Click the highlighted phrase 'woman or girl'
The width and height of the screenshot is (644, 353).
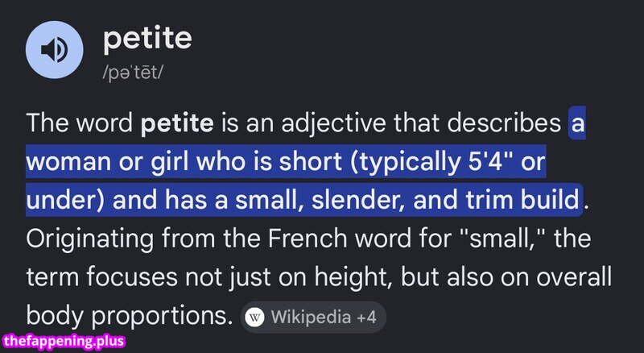coord(107,161)
